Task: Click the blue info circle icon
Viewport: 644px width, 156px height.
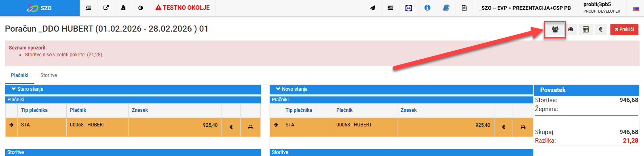Action: pos(427,8)
